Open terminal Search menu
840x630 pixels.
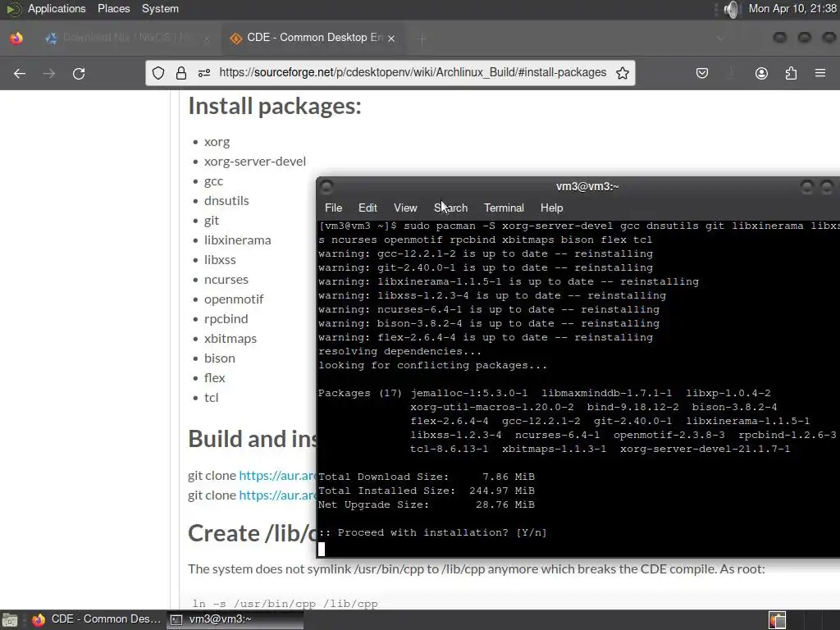(x=450, y=208)
